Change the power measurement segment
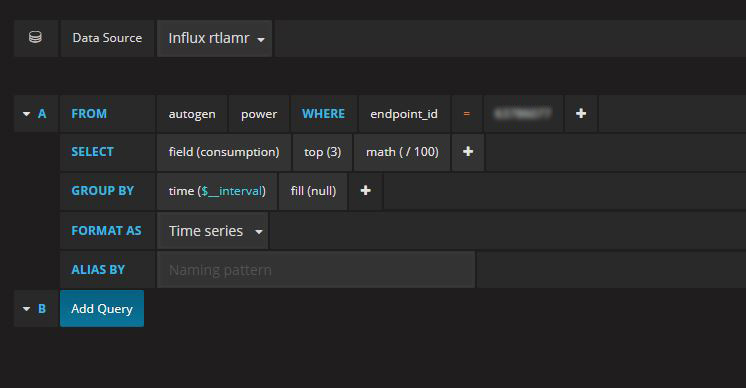Image resolution: width=746 pixels, height=388 pixels. [259, 114]
